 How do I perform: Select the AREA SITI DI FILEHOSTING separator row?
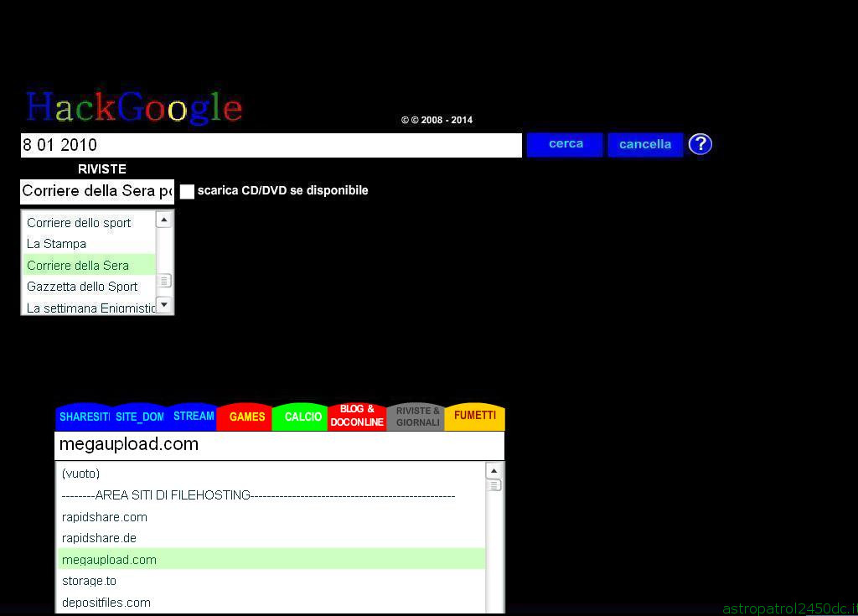tap(271, 495)
